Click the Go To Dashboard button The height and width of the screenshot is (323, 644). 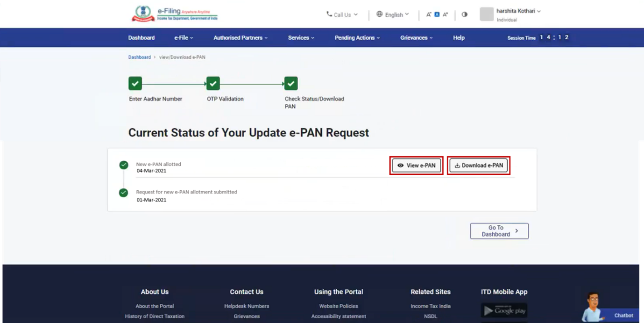[x=499, y=230]
